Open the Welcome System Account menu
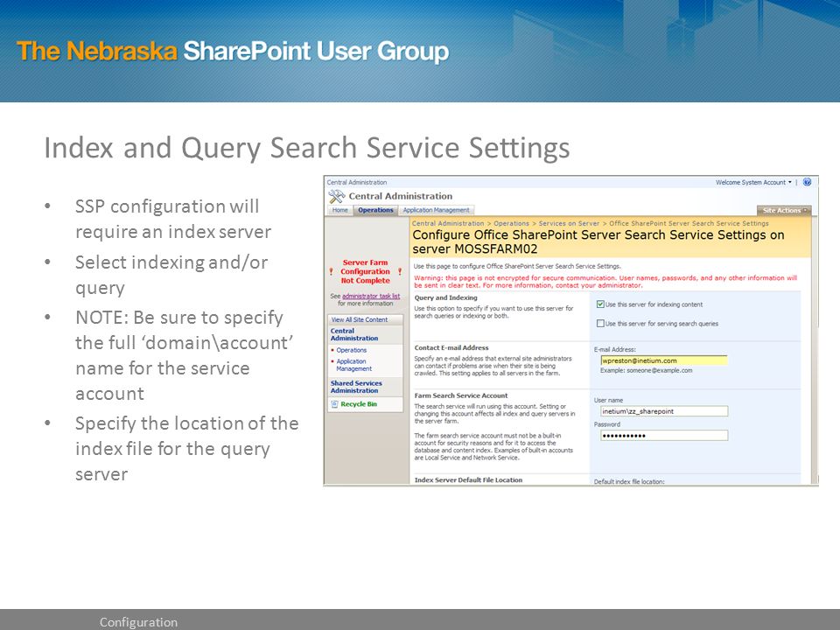Viewport: 840px width, 630px height. pos(753,183)
